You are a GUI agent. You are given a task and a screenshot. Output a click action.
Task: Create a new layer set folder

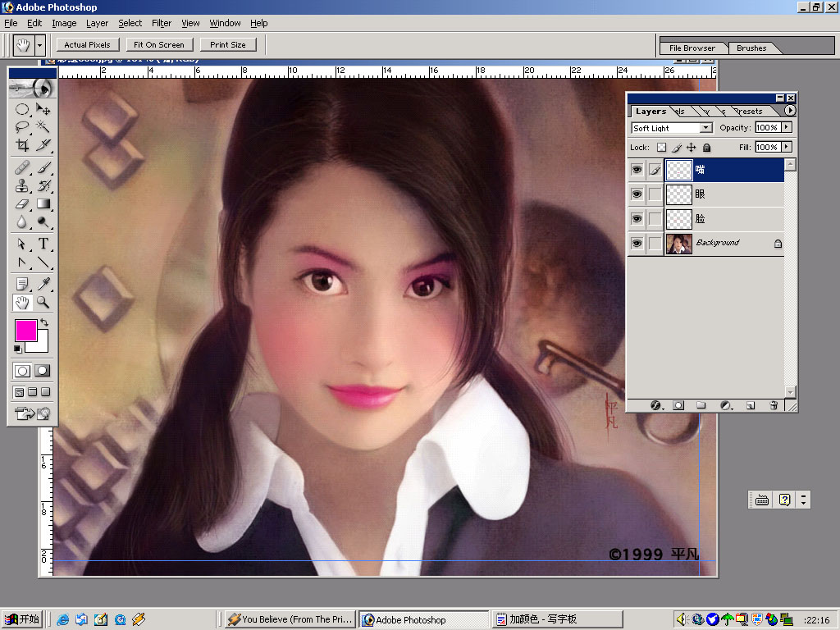(701, 405)
